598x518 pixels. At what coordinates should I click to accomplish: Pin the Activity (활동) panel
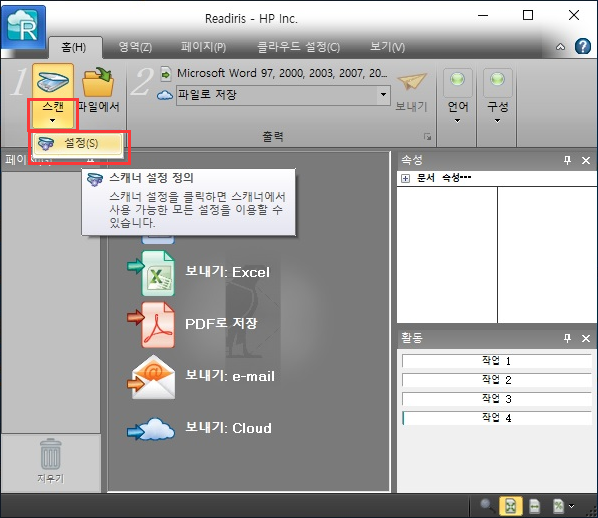click(567, 338)
